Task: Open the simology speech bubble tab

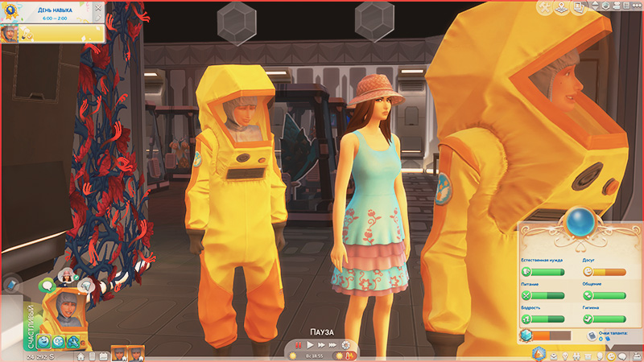Action: pos(622,356)
